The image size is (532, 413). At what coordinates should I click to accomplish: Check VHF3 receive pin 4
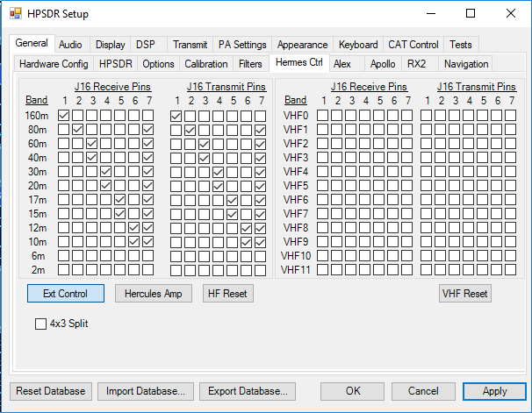[364, 158]
